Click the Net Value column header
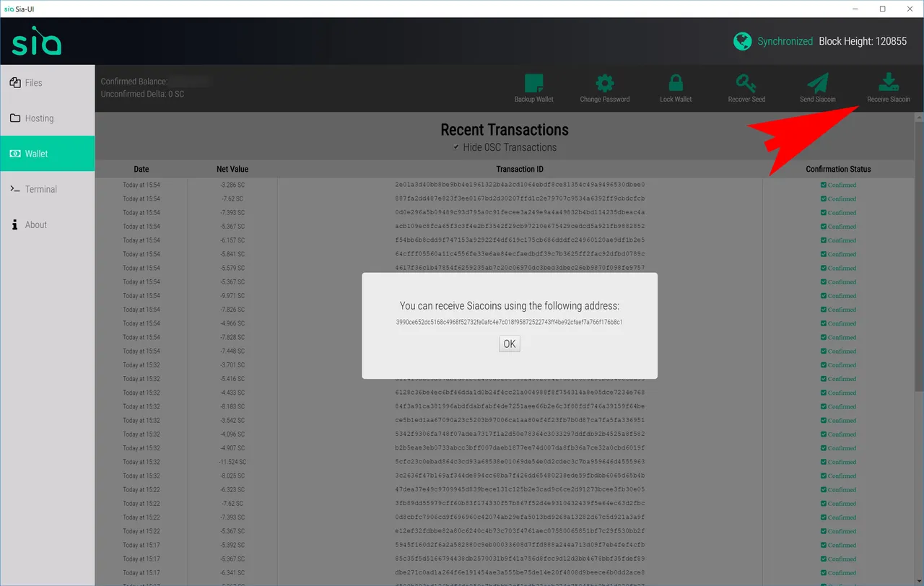This screenshot has width=924, height=586. point(232,169)
